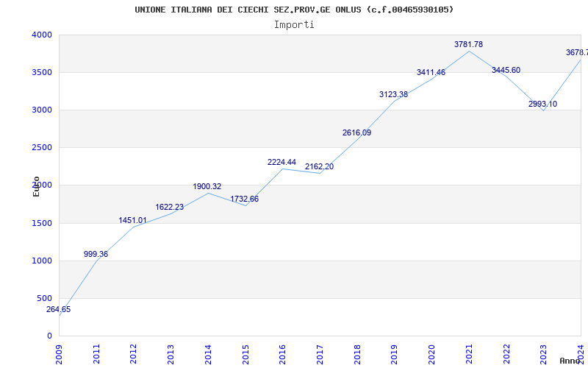Click the y-axis value 0
The image size is (588, 368).
click(x=49, y=336)
